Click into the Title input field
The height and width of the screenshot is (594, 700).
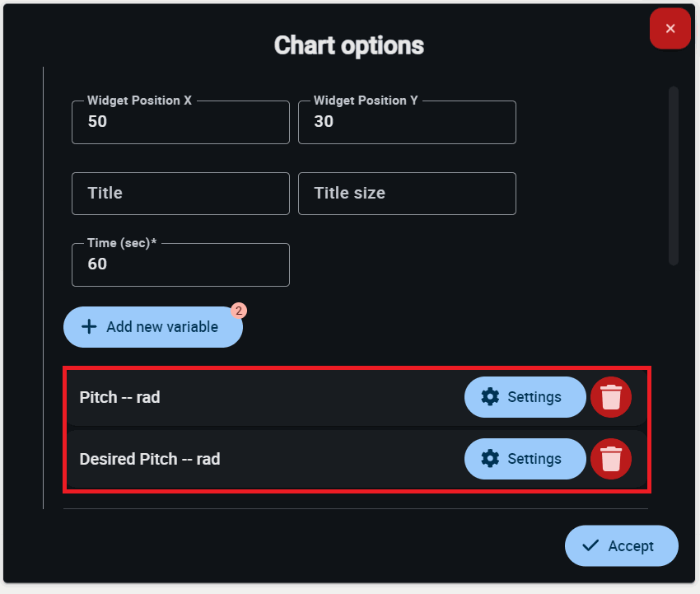[x=180, y=194]
